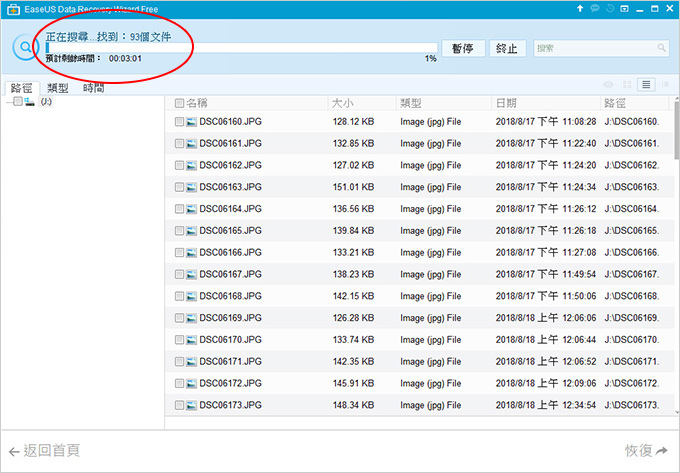This screenshot has height=473, width=680.
Task: Click the path J:\DSC06165.
Action: coord(632,231)
